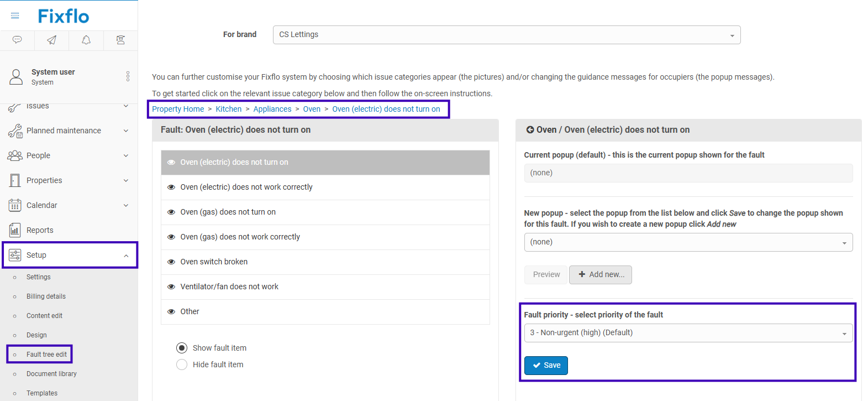Toggle eye icon for Oven (gas) does not work correctly
The width and height of the screenshot is (868, 401).
(171, 237)
